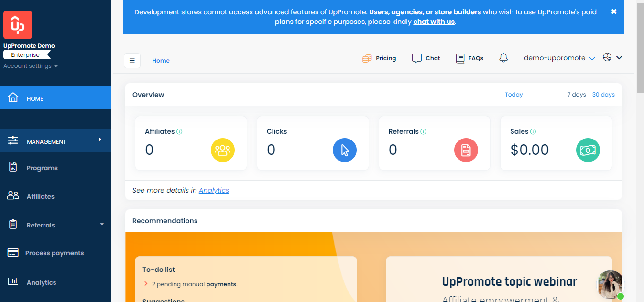644x302 pixels.
Task: Select the 30 days overview filter
Action: point(603,95)
